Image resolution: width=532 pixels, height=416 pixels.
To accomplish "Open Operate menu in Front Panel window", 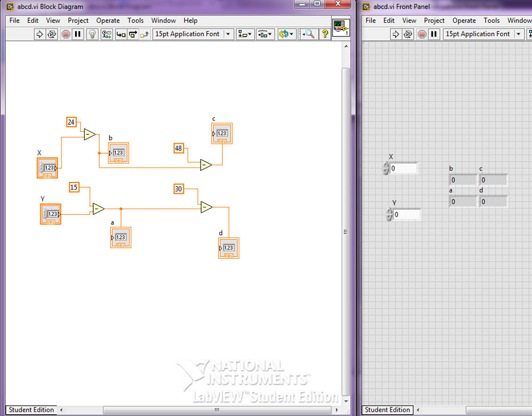I will [x=464, y=20].
